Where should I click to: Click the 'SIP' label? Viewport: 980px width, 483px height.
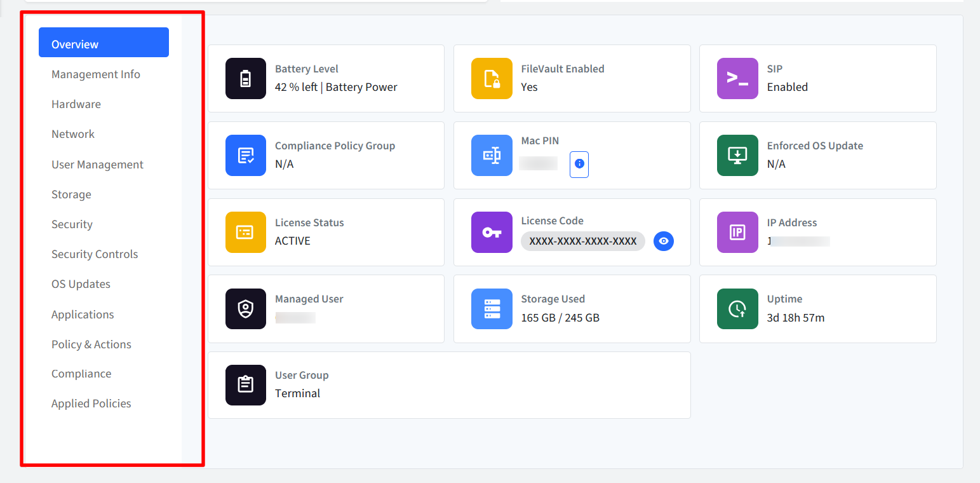[x=775, y=69]
